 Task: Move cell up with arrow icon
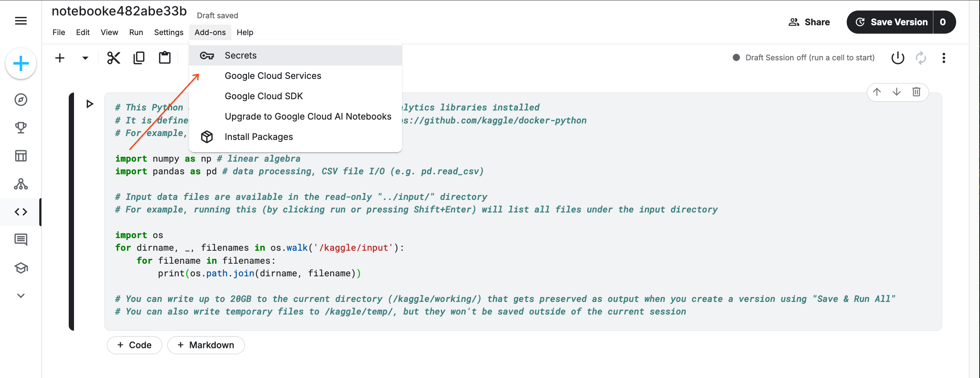tap(877, 92)
